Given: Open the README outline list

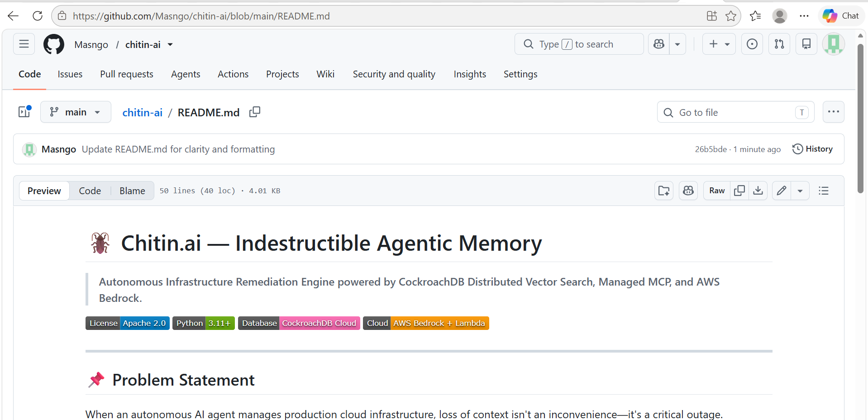Looking at the screenshot, I should (x=824, y=191).
